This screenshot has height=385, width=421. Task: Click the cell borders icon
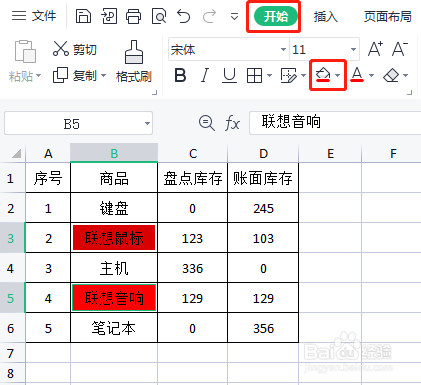[254, 76]
